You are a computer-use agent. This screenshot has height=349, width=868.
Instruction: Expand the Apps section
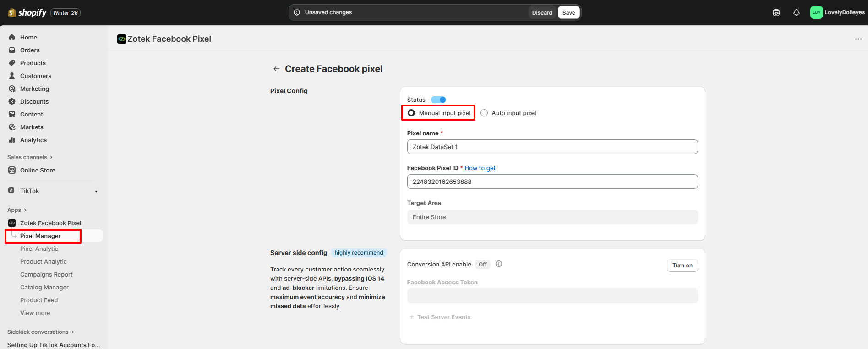(x=17, y=210)
